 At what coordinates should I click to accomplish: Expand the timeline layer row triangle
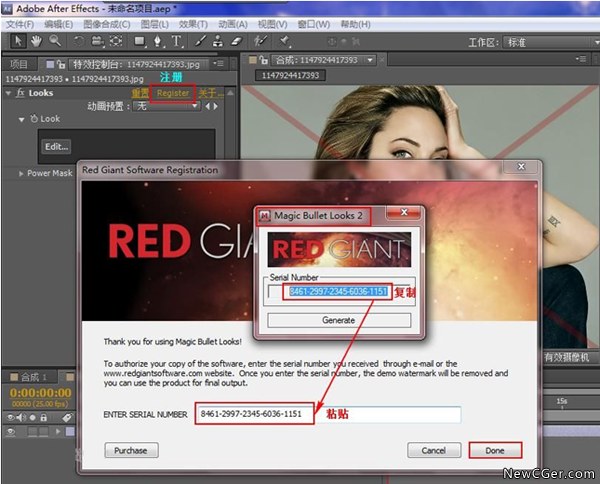tap(58, 432)
